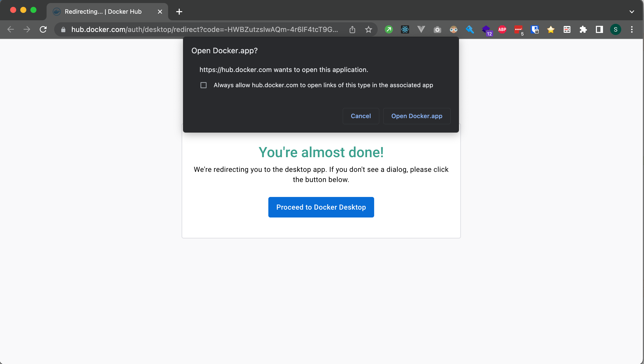The image size is (644, 364).
Task: Open Chrome's three-dot settings menu
Action: click(632, 29)
